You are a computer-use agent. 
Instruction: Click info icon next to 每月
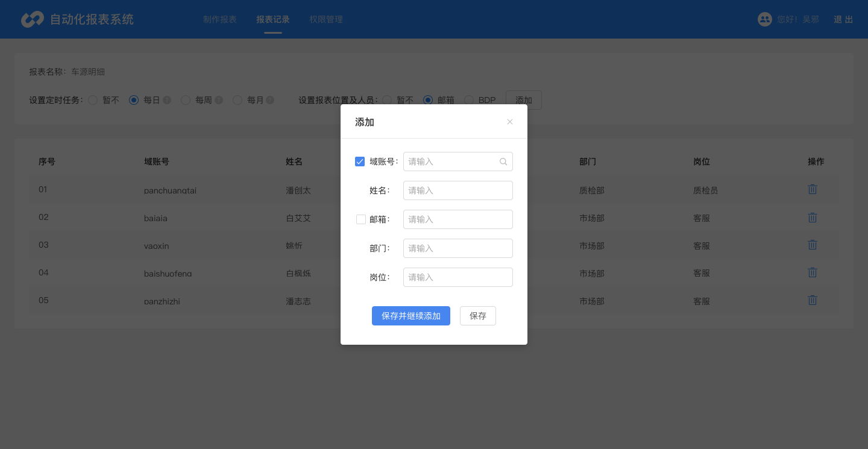(270, 100)
